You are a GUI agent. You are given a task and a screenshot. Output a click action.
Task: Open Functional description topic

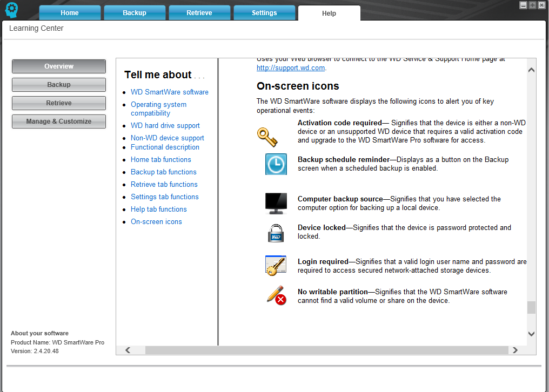pos(165,147)
